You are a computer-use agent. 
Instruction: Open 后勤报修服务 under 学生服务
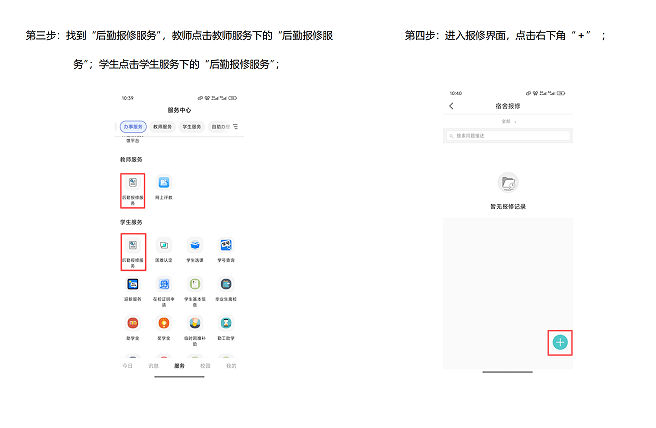click(x=133, y=252)
